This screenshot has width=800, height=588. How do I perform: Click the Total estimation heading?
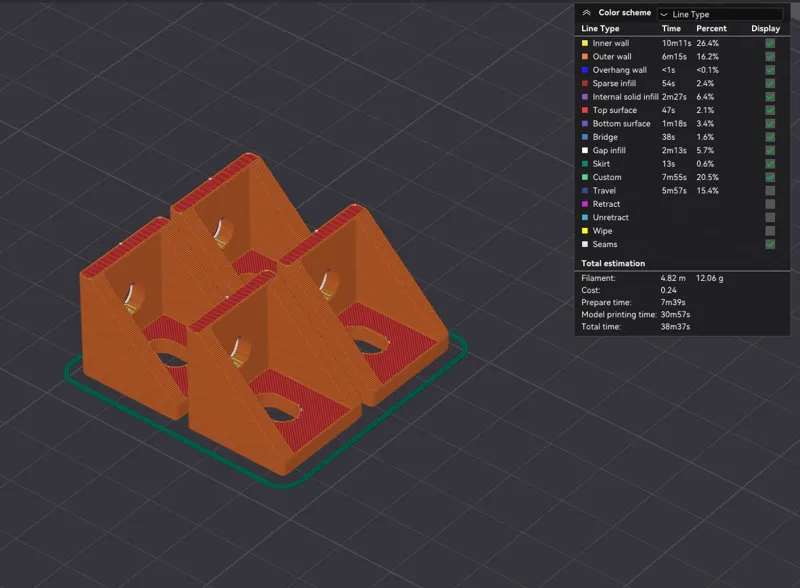[613, 263]
